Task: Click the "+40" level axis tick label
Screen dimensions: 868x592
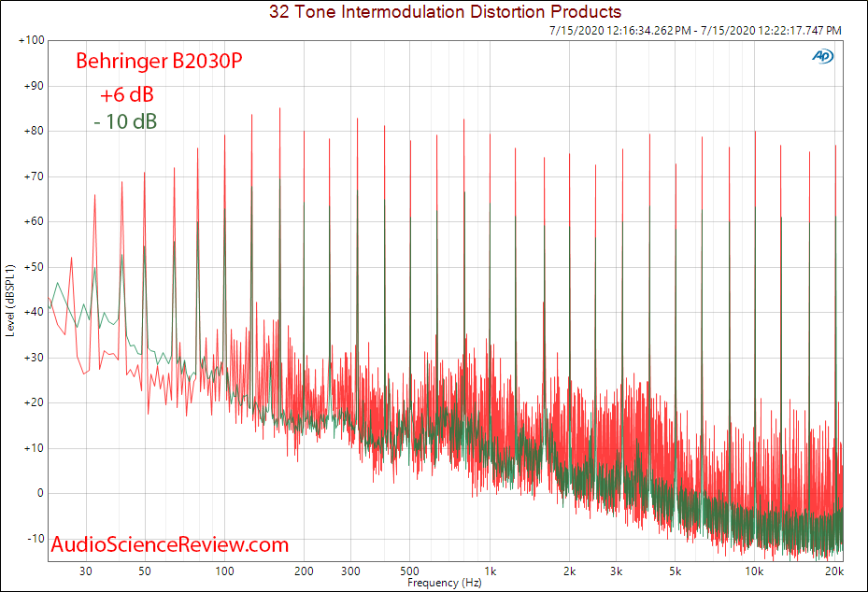Action: tap(34, 312)
